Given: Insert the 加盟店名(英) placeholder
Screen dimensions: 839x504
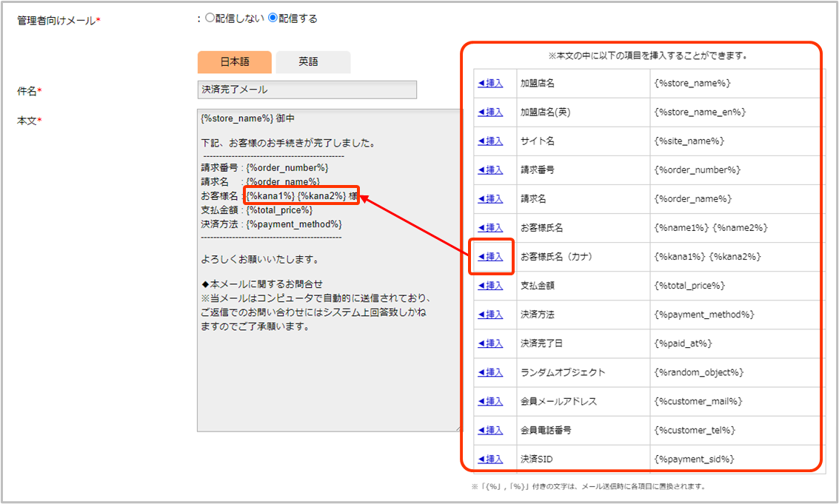Looking at the screenshot, I should pos(490,112).
